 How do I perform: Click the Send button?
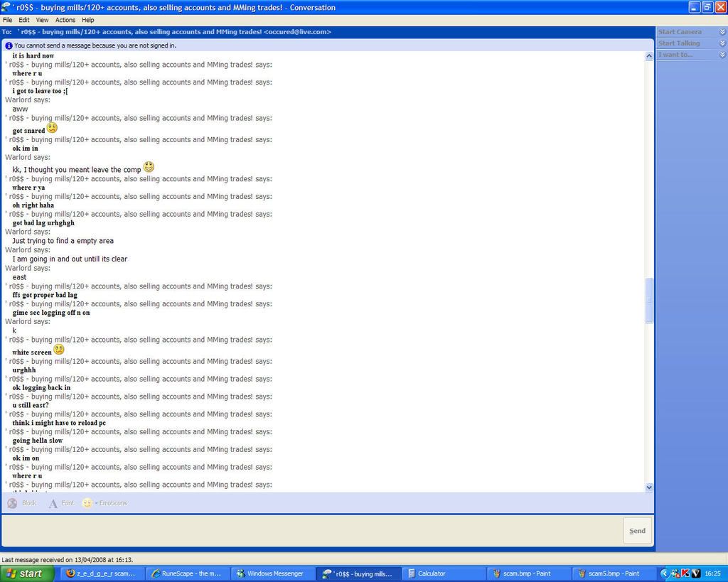637,531
